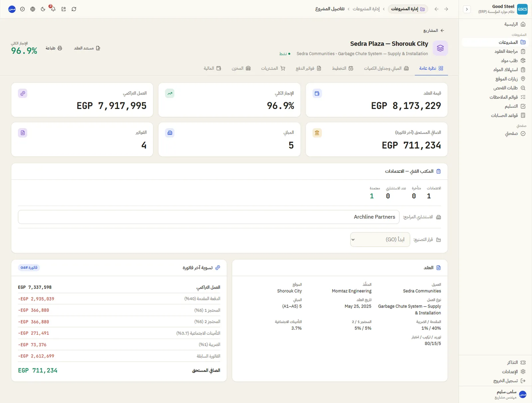Select the نظرة عامة tab

click(431, 68)
